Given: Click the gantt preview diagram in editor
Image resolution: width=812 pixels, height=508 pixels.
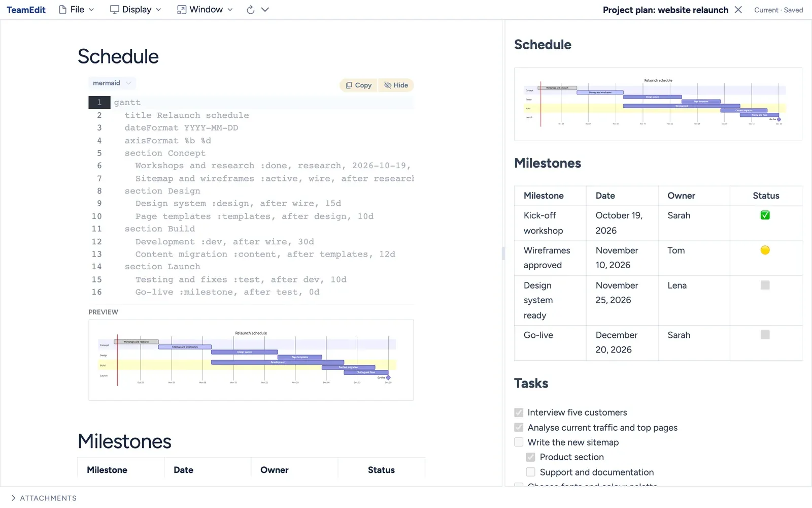Looking at the screenshot, I should (251, 360).
